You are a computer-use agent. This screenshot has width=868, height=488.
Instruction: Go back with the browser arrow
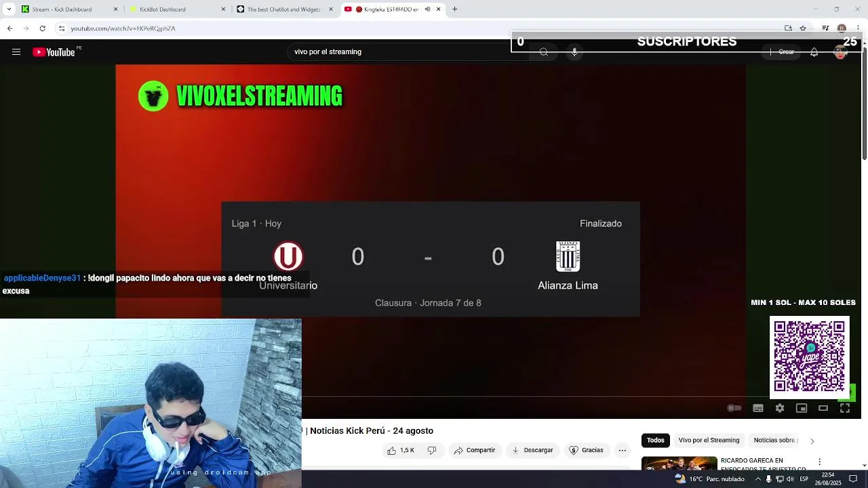click(9, 28)
